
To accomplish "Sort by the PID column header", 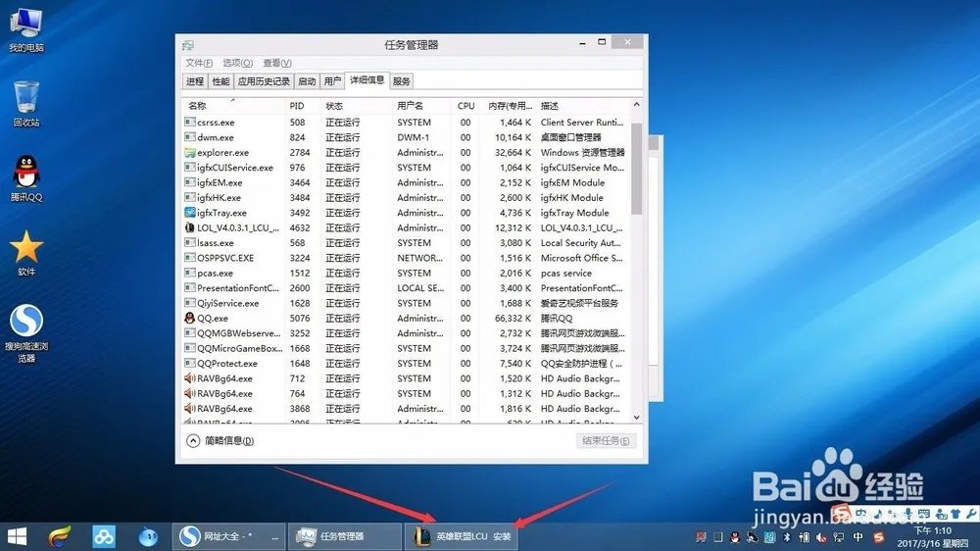I will click(303, 106).
